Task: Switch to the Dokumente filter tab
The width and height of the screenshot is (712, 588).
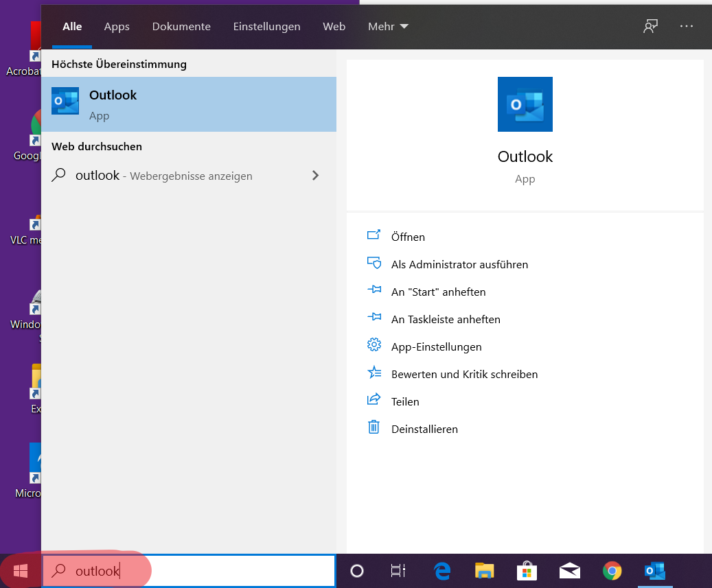Action: 181,27
